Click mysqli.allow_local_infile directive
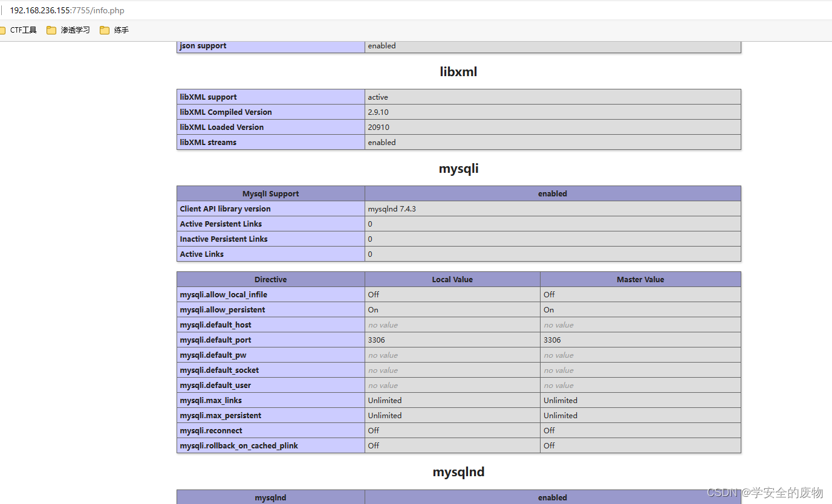 point(223,294)
